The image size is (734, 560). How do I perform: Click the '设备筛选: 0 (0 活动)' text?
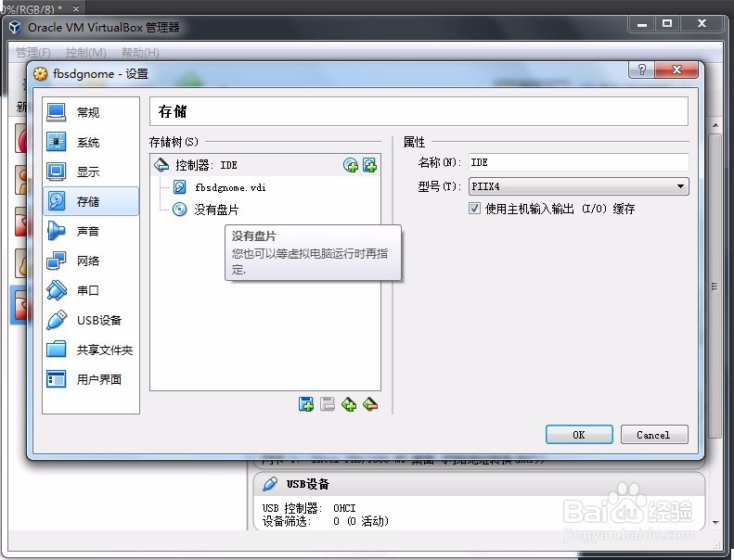[x=326, y=521]
